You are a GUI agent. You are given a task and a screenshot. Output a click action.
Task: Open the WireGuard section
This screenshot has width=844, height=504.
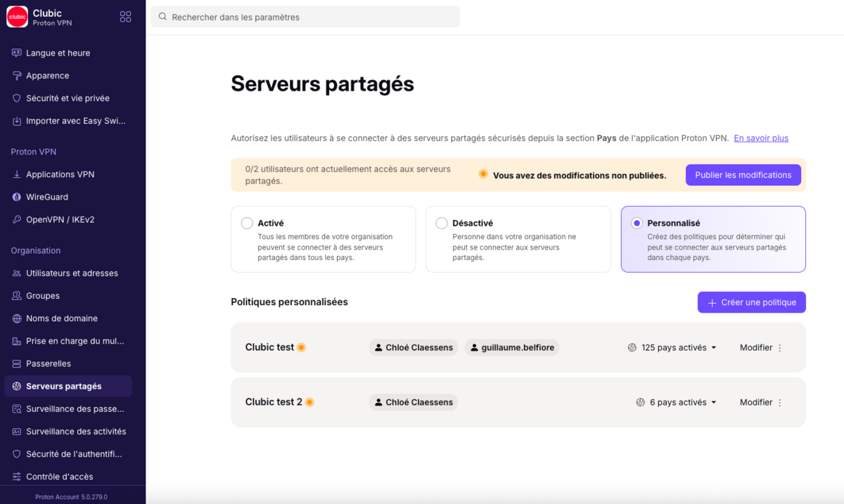tap(68, 197)
